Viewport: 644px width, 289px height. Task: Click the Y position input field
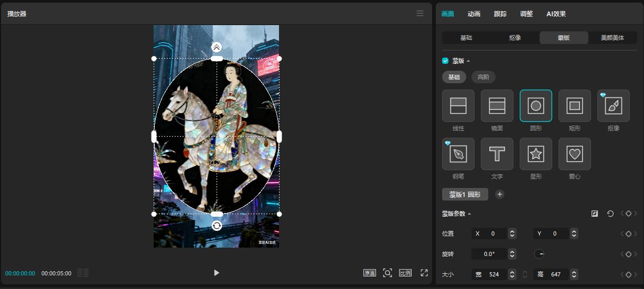coord(551,234)
